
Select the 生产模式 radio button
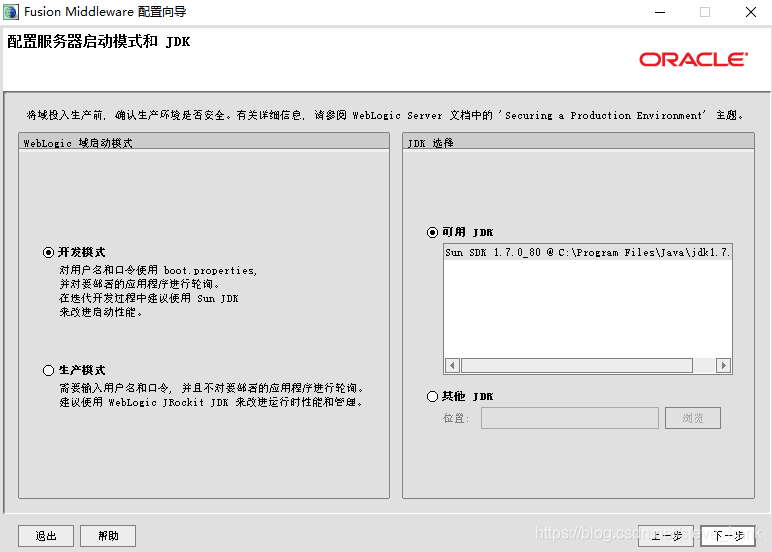click(48, 370)
